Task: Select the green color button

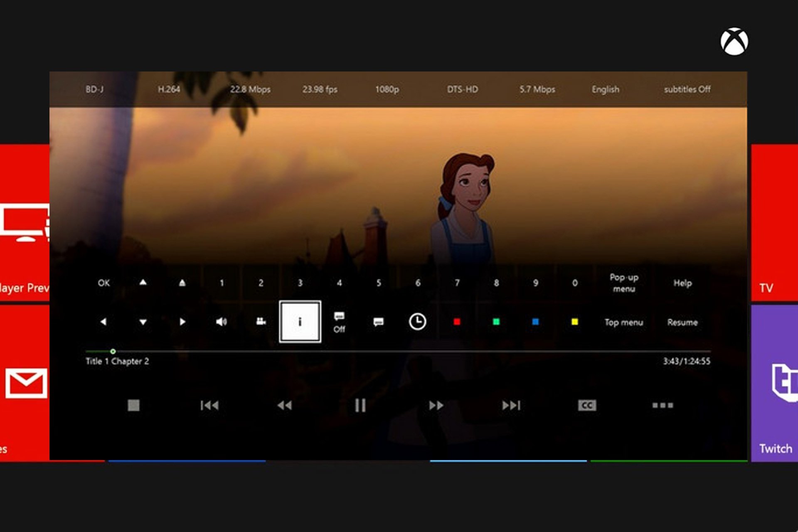Action: [x=496, y=322]
